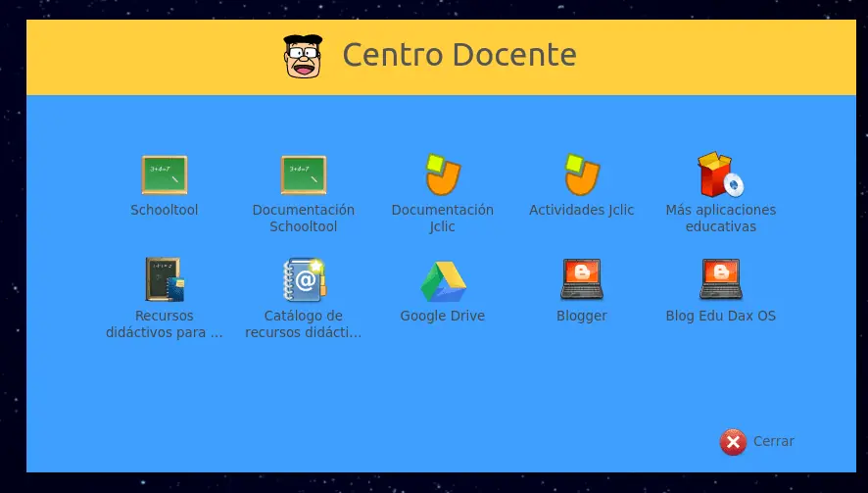Click the "Documentación Schooltool" label
The image size is (868, 493).
point(304,219)
